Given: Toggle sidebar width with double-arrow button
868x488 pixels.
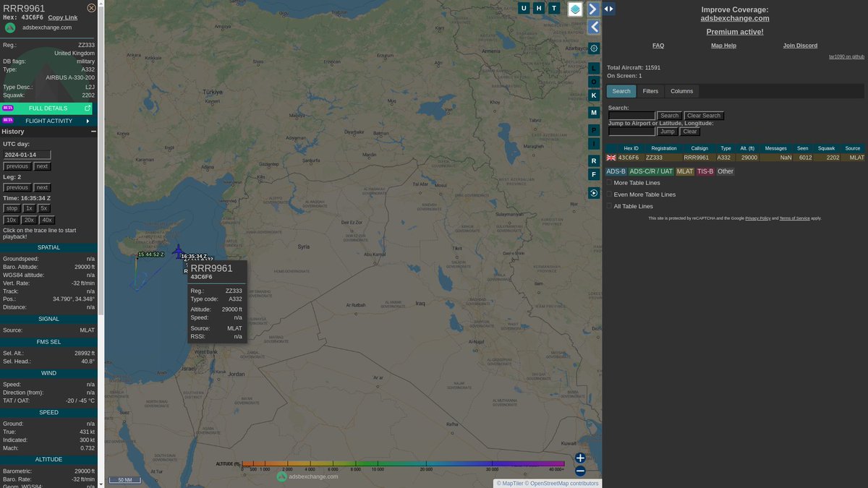Looking at the screenshot, I should (609, 9).
